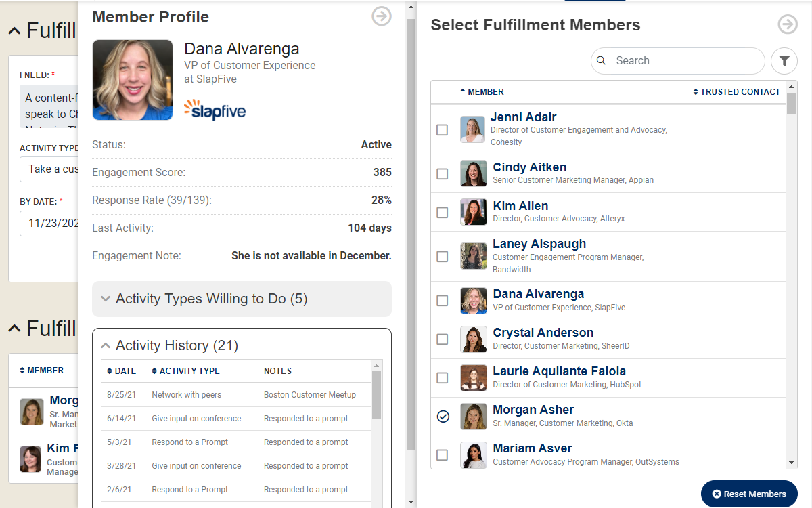Sort activity history by Activity Type
The image size is (812, 508).
[x=185, y=371]
